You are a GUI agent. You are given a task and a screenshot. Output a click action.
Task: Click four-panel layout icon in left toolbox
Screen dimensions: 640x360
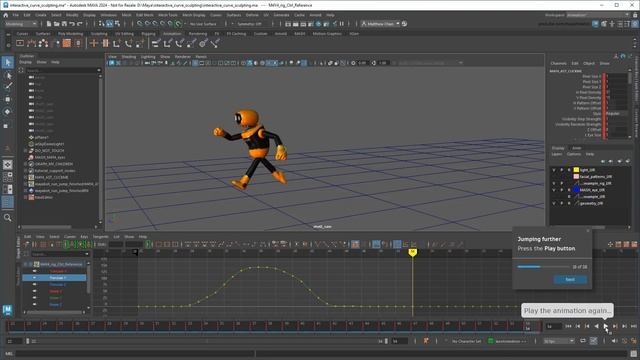[x=7, y=177]
